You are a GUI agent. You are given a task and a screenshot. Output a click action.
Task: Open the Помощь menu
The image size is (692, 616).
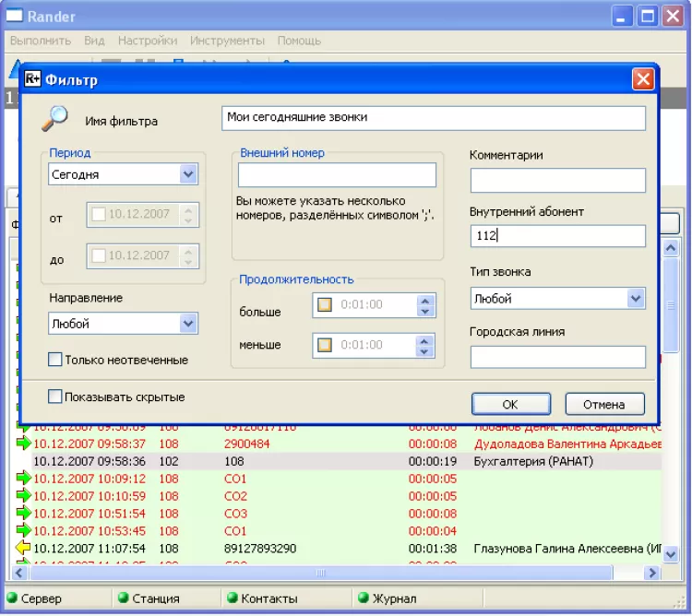[x=299, y=41]
